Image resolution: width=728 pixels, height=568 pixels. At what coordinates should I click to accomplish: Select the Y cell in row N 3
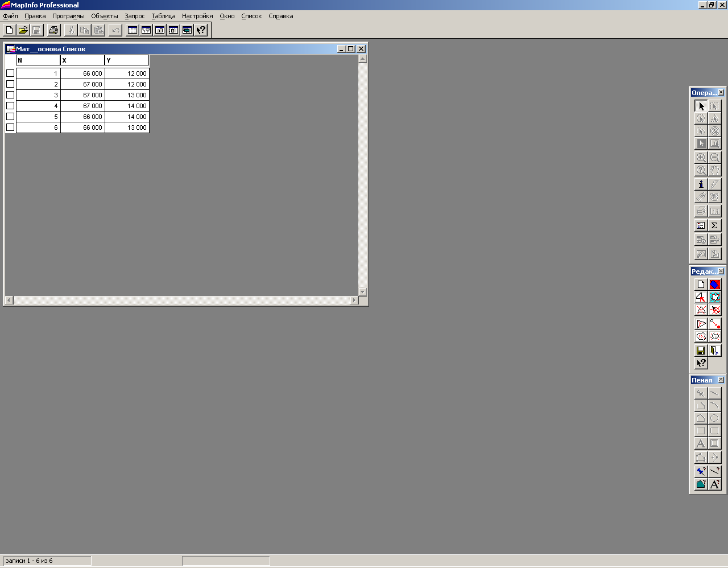(127, 95)
